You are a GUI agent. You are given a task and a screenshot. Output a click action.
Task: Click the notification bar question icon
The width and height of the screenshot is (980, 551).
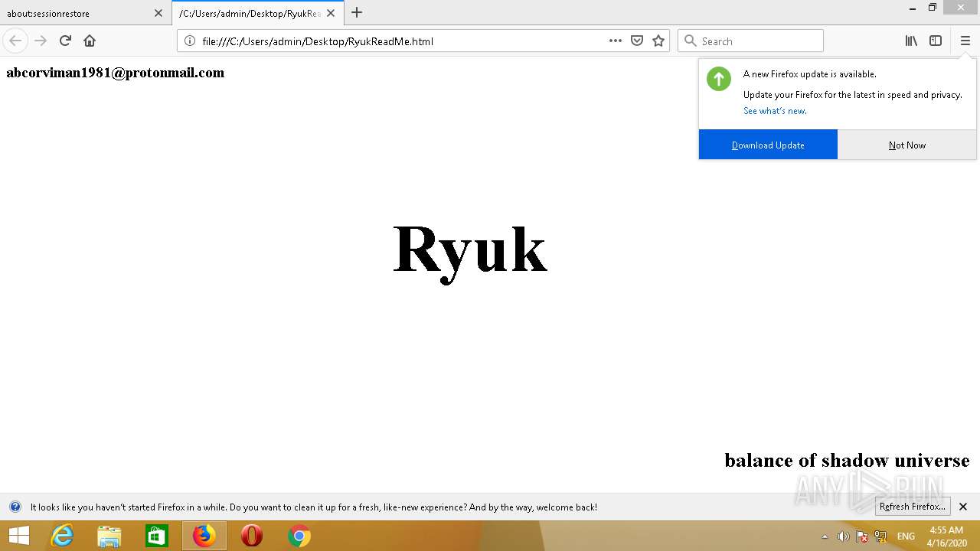[x=15, y=507]
